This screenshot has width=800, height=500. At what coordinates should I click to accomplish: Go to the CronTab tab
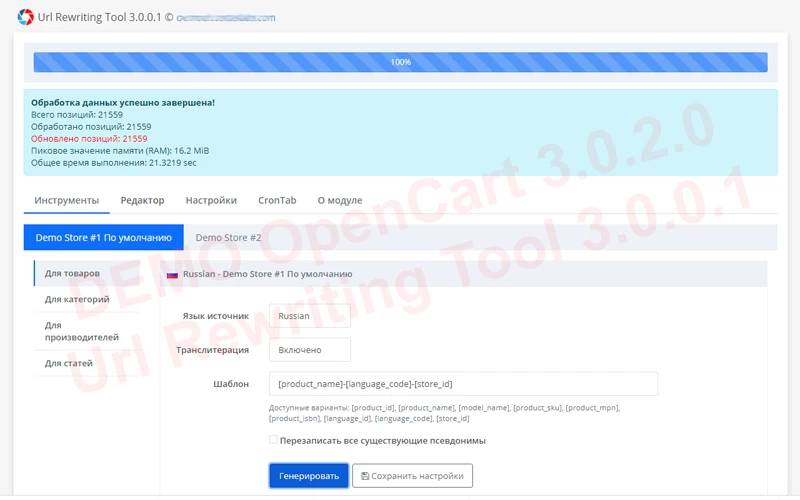(x=277, y=201)
